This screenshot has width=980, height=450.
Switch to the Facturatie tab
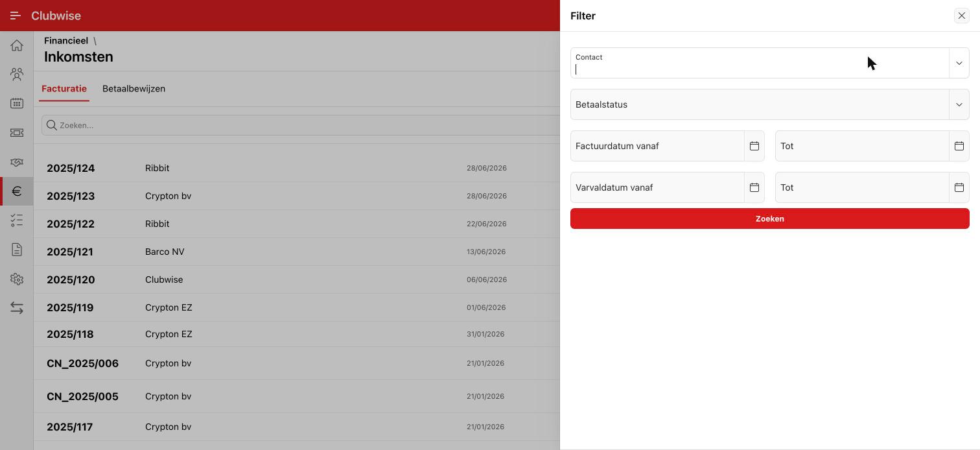point(64,89)
